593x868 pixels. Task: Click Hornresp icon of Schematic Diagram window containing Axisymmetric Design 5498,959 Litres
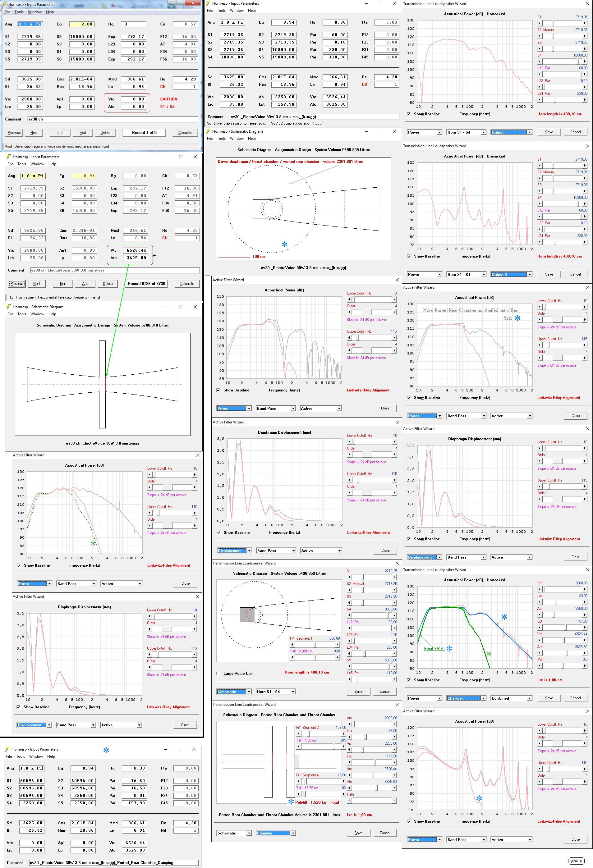[x=209, y=131]
